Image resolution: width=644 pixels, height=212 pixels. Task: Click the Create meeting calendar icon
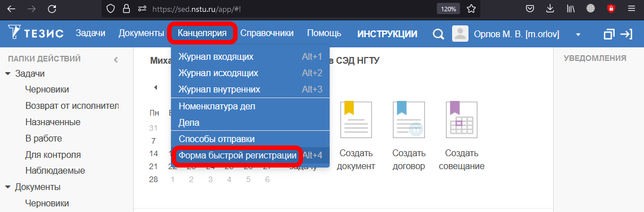click(x=461, y=120)
